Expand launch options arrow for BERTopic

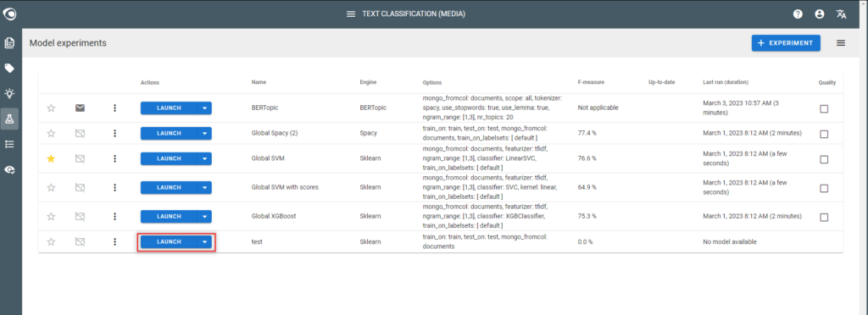pos(204,108)
